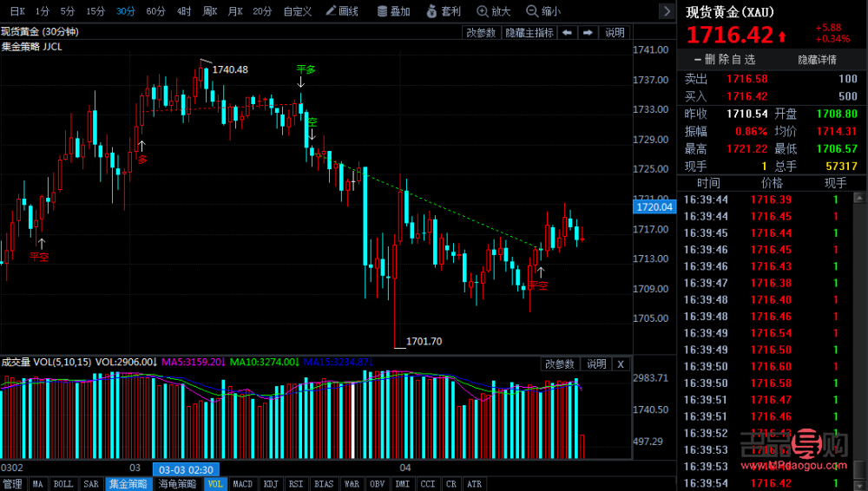Screen dimensions: 868x491
Task: Select the 30分 timeframe
Action: click(126, 11)
